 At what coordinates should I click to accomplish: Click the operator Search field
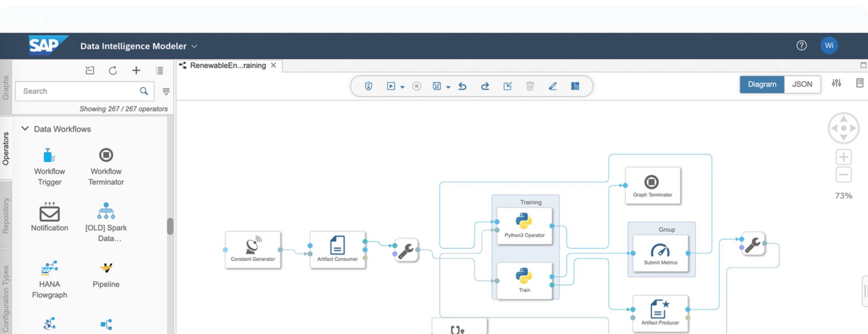(85, 91)
